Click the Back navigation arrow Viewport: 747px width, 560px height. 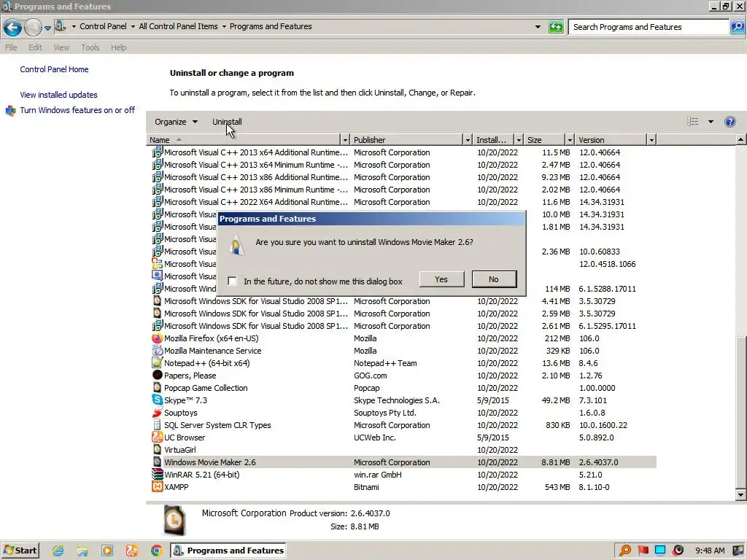(12, 28)
